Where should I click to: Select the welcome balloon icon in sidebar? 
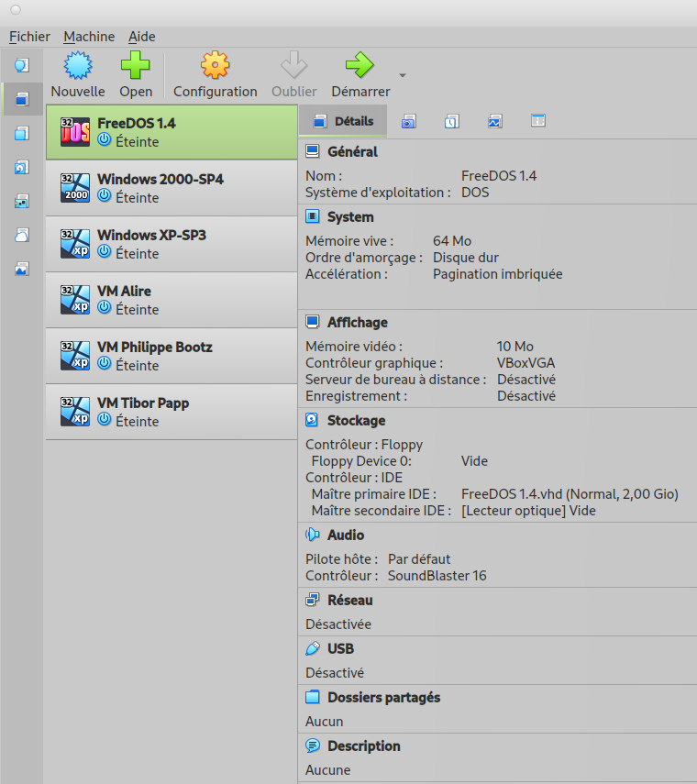click(22, 65)
